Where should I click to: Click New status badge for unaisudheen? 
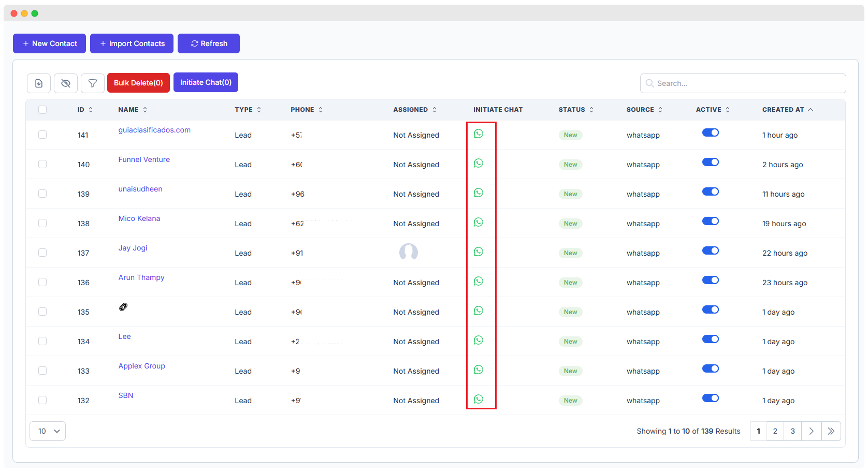click(x=571, y=194)
